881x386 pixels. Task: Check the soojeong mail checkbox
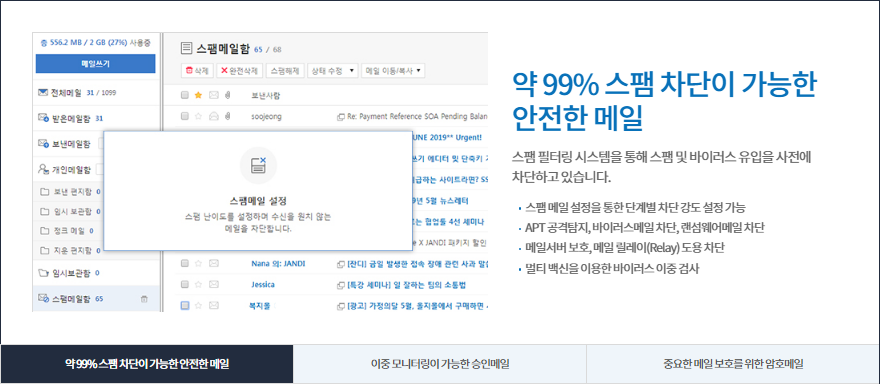(185, 116)
